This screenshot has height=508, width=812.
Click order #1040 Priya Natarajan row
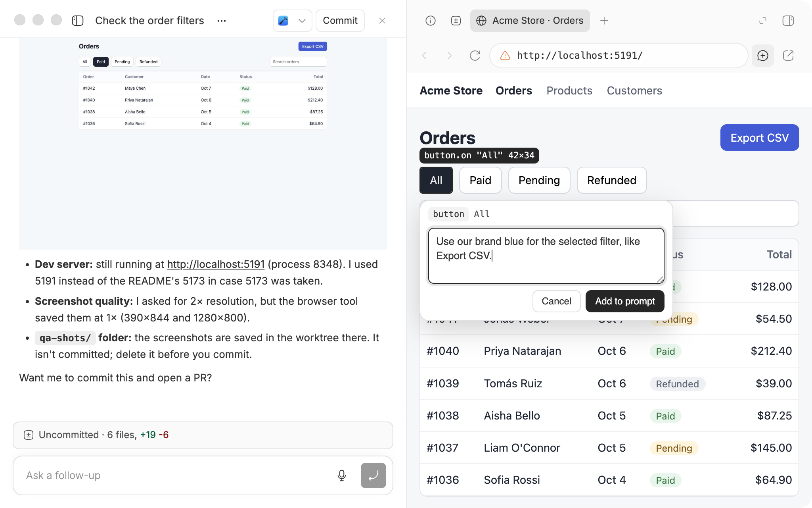(x=609, y=351)
